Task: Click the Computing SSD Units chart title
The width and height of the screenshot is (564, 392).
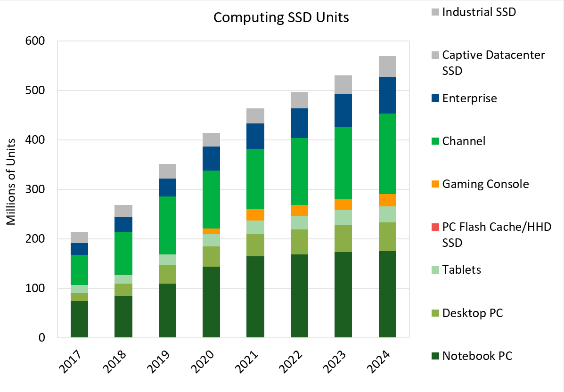Action: coord(281,18)
